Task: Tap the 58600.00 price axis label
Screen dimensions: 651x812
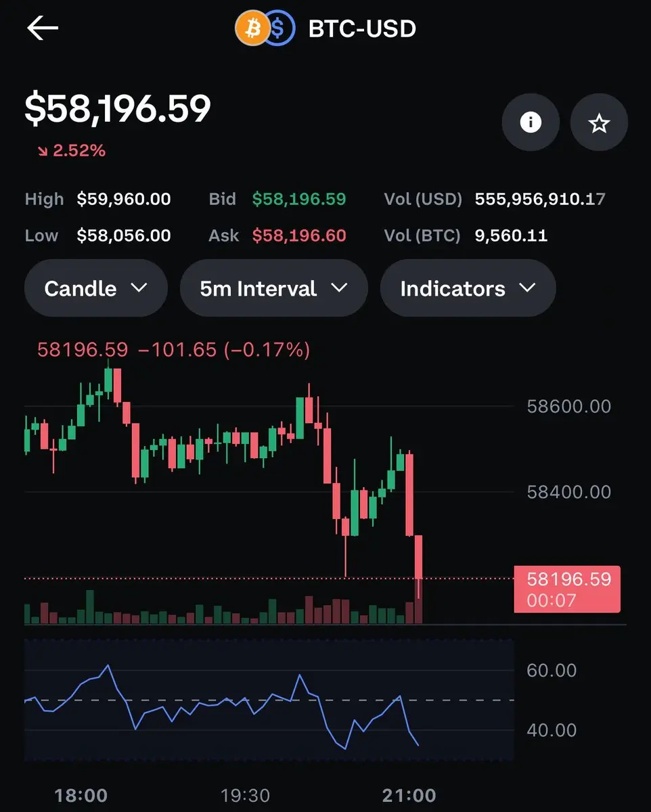Action: 568,406
